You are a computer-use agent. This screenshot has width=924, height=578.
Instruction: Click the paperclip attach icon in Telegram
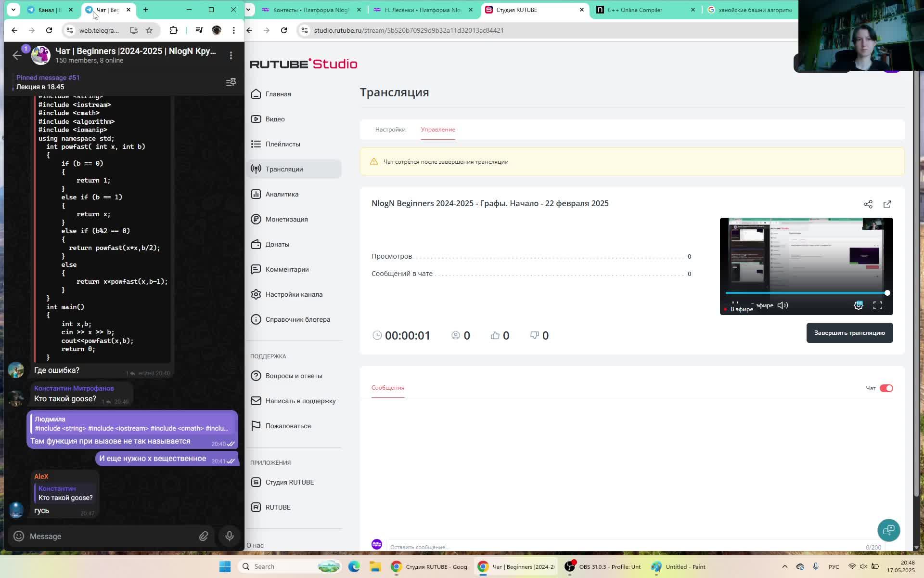click(204, 536)
